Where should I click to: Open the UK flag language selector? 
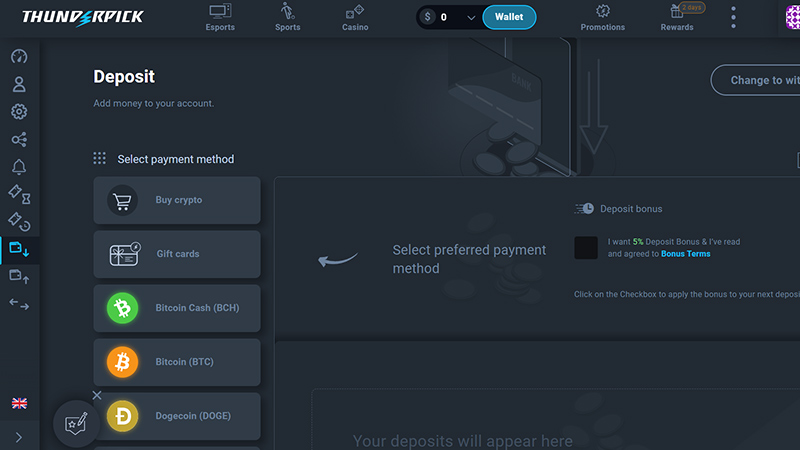tap(19, 403)
